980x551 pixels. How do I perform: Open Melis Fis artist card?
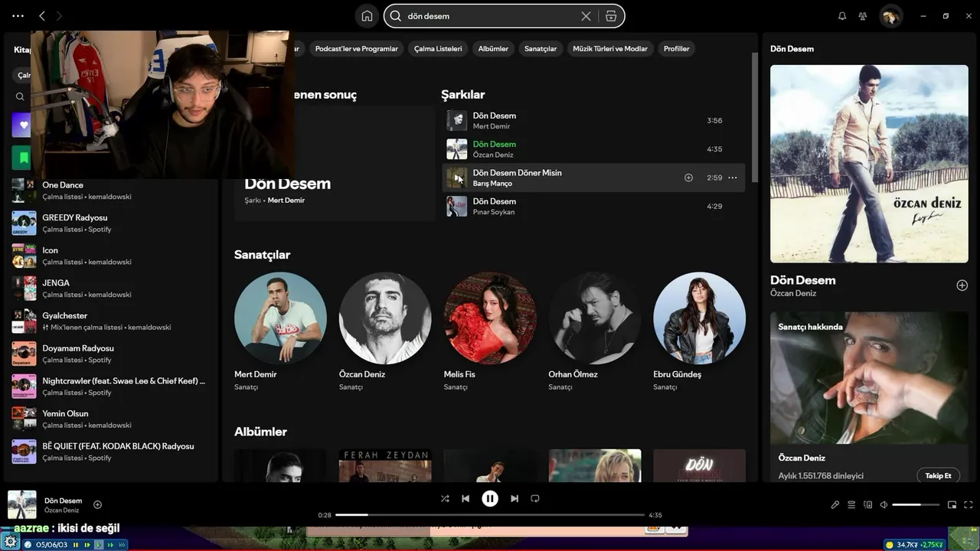(x=490, y=331)
